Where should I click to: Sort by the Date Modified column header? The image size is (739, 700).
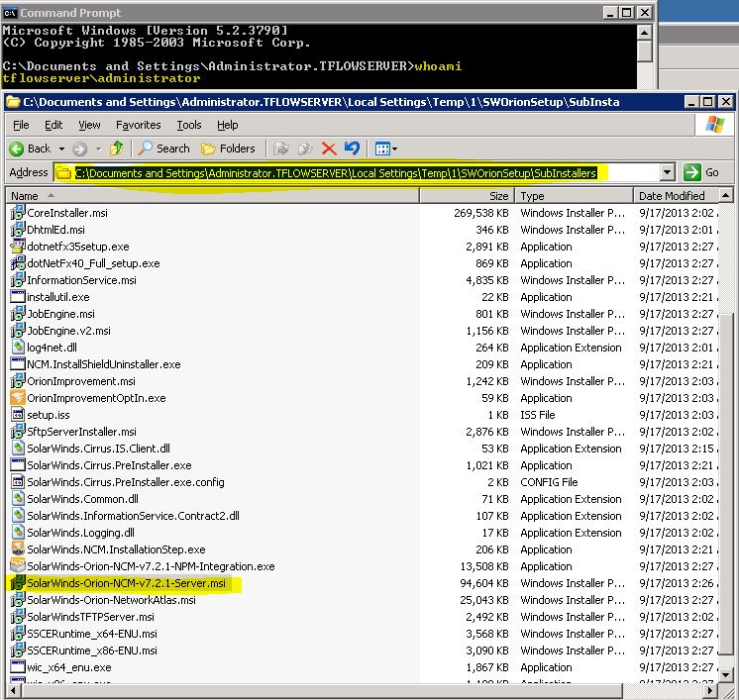click(677, 195)
